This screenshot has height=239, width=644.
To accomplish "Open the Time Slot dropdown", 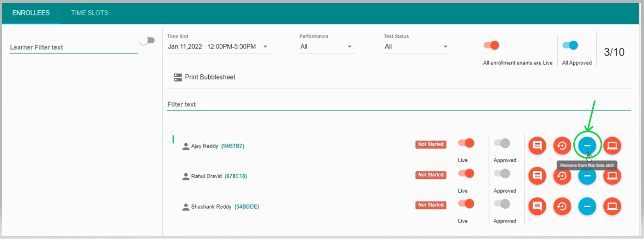I will [218, 47].
